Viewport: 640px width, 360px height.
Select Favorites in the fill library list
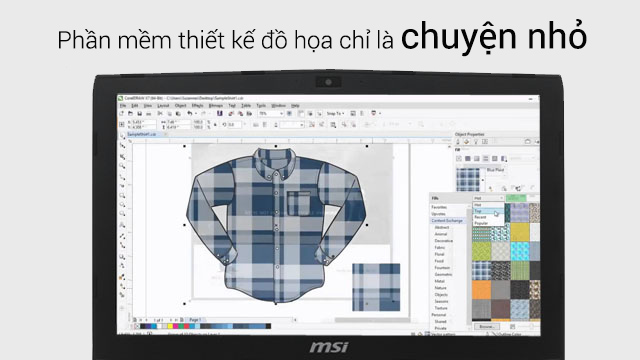(x=439, y=207)
